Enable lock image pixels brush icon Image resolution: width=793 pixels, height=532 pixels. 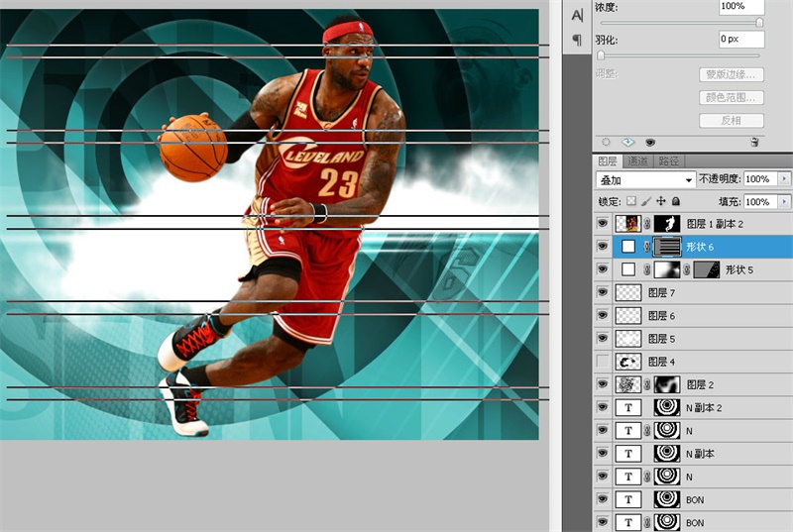(x=645, y=201)
